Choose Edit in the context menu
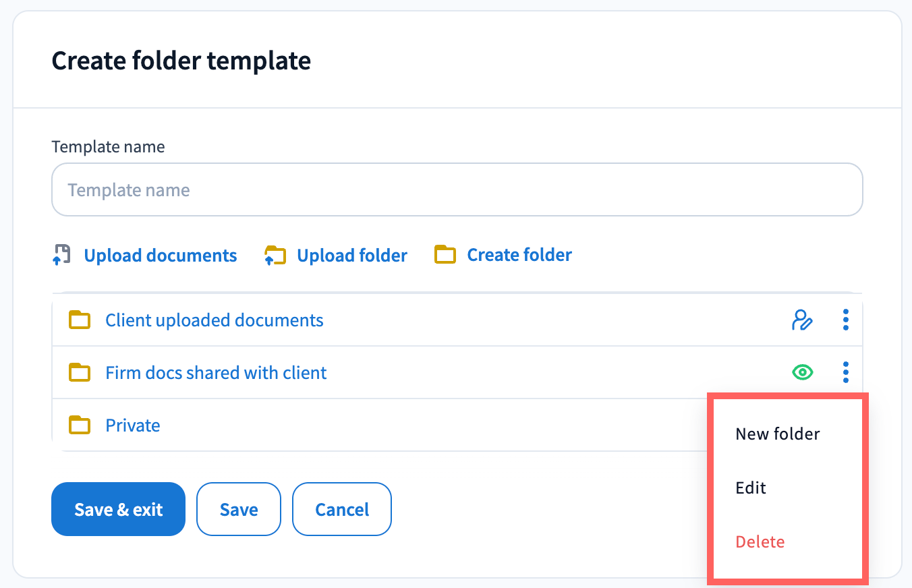The width and height of the screenshot is (912, 588). (751, 488)
